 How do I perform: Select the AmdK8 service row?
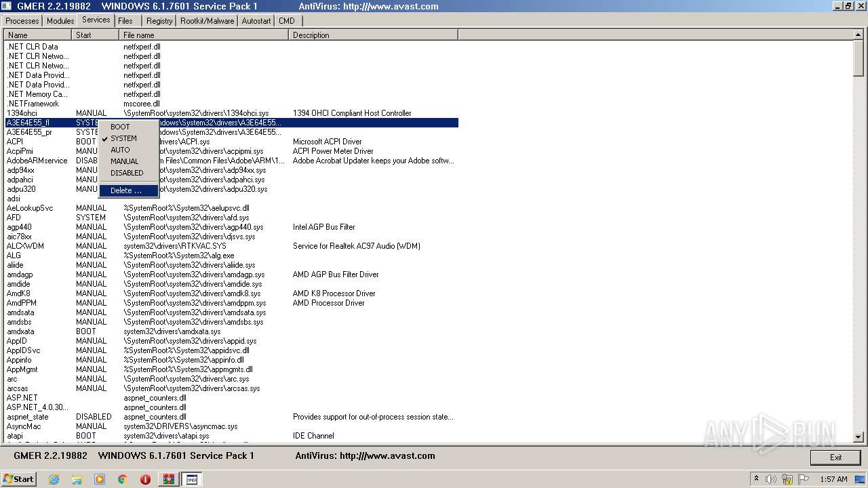point(232,293)
